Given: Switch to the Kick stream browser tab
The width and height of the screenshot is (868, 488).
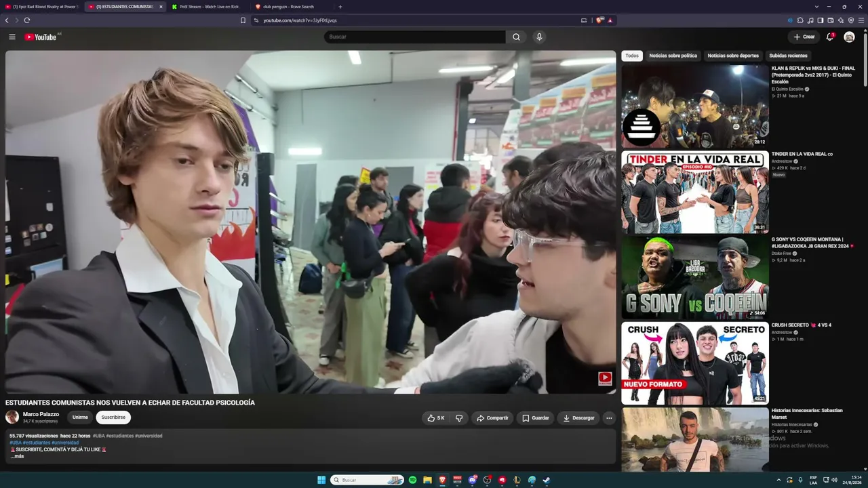Looking at the screenshot, I should (208, 7).
